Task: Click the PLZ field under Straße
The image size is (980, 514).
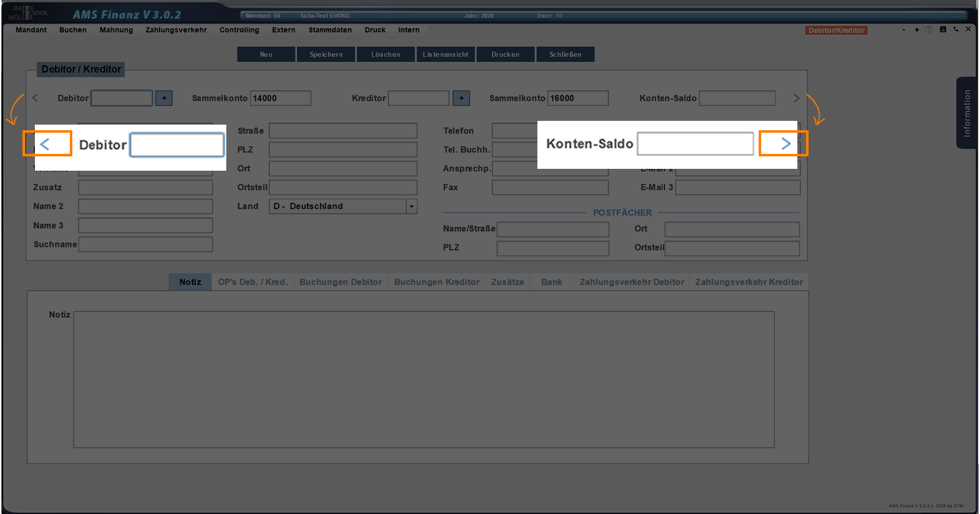Action: 343,150
